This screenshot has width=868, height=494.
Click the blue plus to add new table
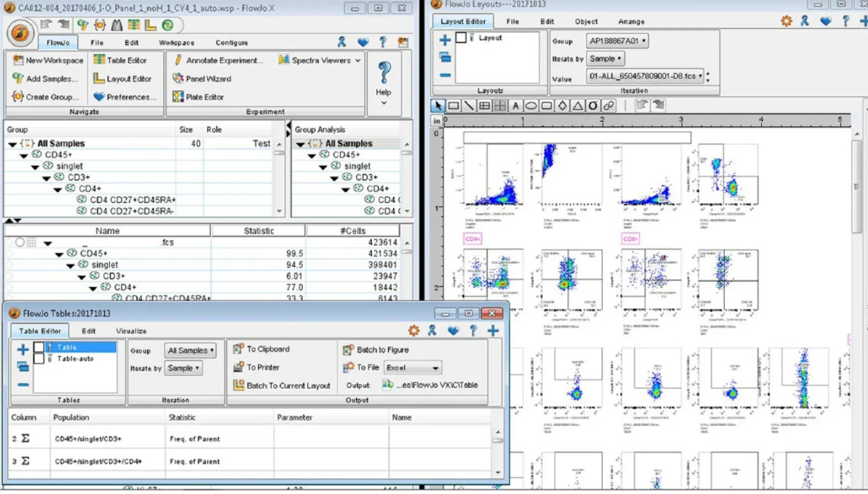[22, 350]
